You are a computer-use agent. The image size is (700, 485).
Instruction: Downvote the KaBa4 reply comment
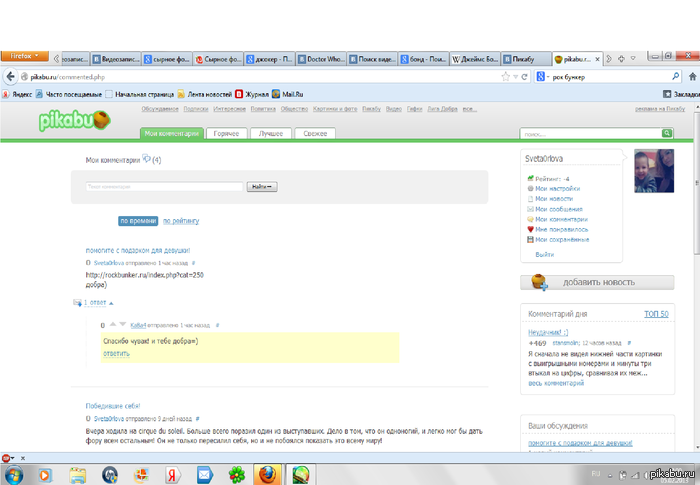coord(123,324)
